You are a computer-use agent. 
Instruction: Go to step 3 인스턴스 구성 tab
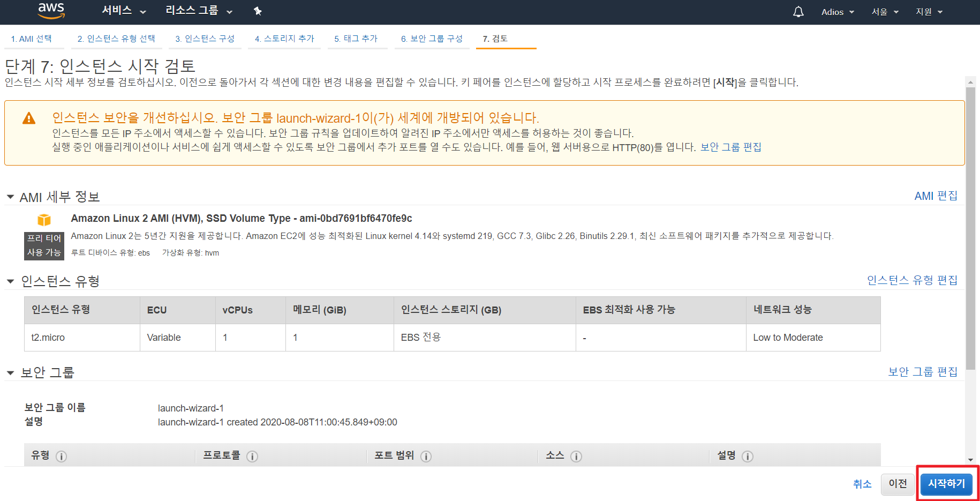(205, 39)
